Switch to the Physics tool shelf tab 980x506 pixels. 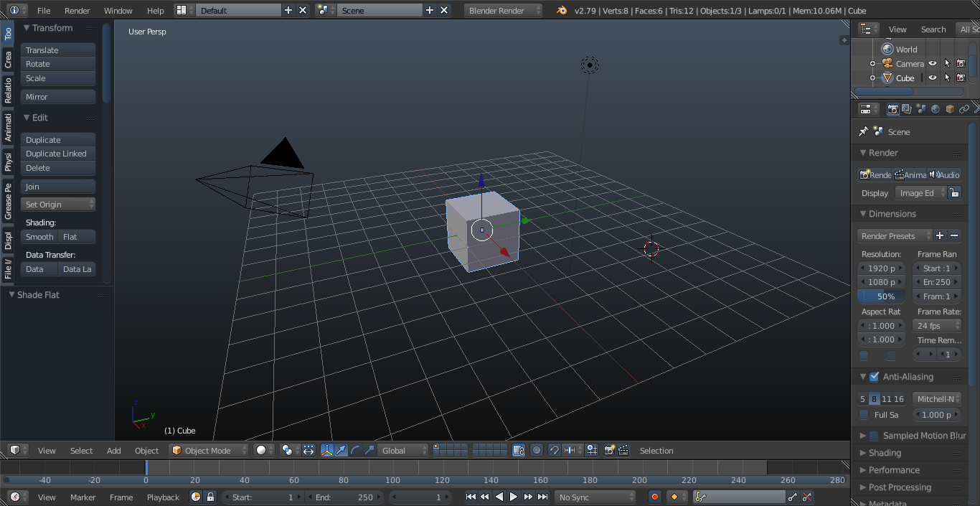point(8,161)
